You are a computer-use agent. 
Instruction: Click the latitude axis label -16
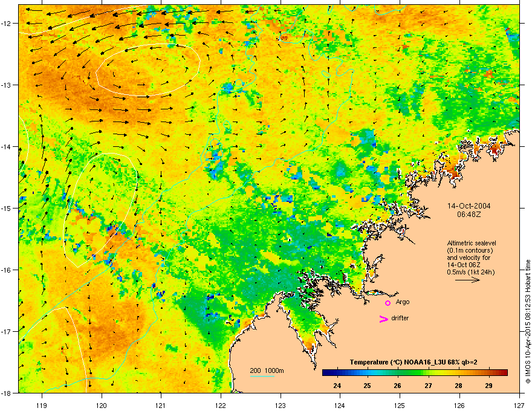tap(7, 270)
